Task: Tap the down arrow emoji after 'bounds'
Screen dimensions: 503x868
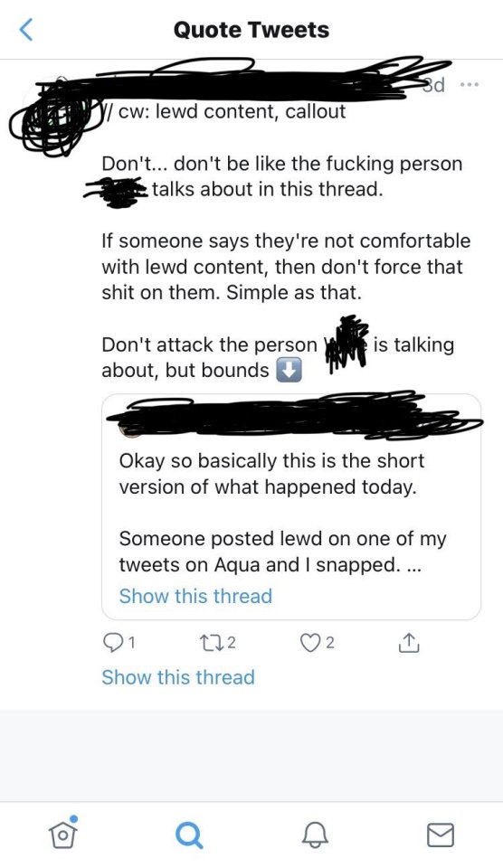Action: 289,371
